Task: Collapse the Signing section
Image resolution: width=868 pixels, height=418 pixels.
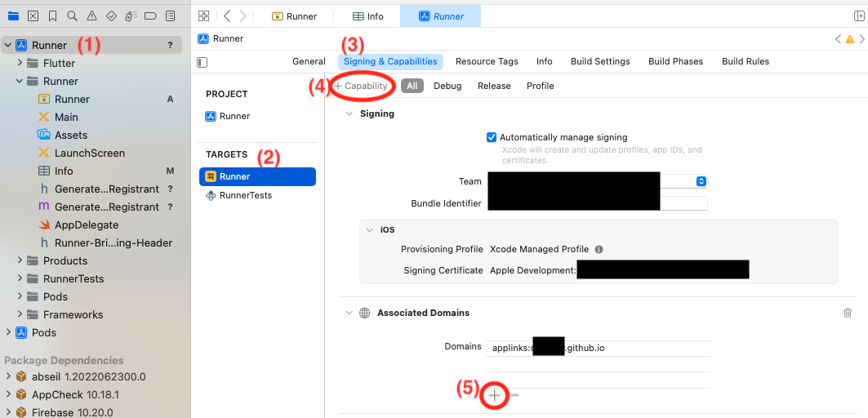Action: pos(349,113)
